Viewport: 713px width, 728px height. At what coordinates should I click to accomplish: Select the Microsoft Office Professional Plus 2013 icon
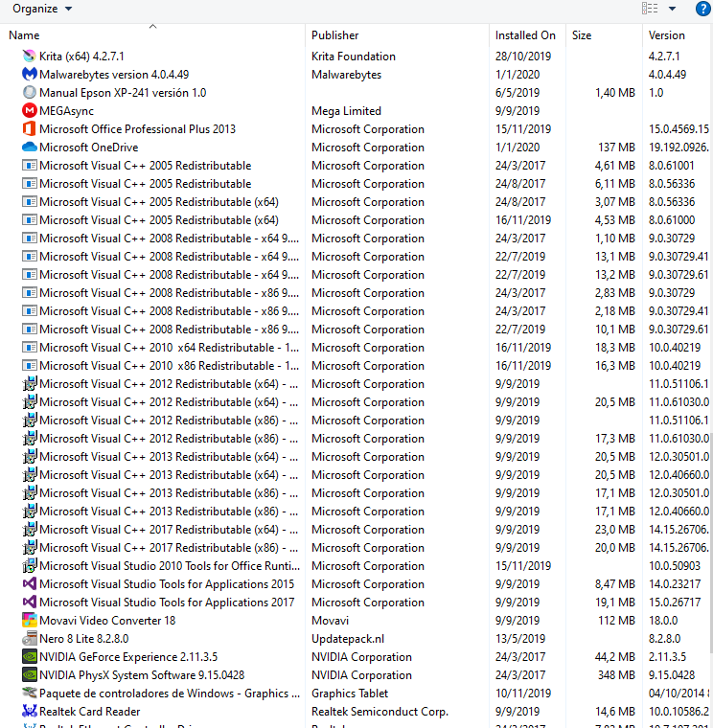click(x=30, y=129)
